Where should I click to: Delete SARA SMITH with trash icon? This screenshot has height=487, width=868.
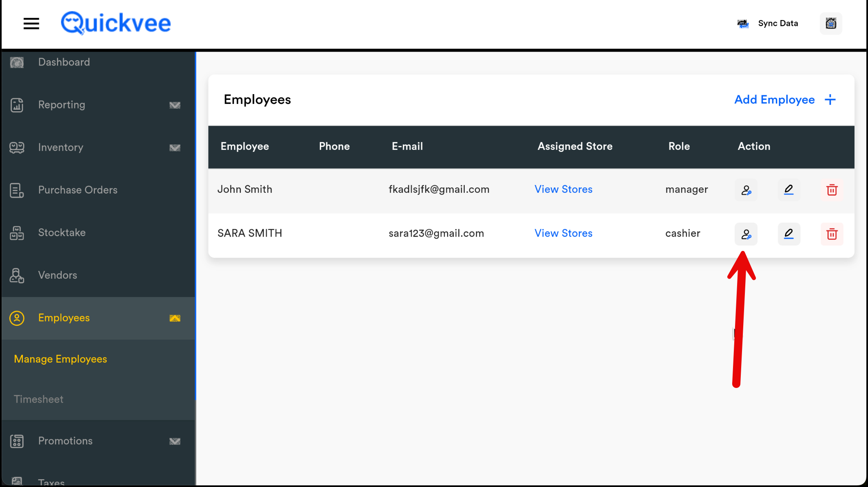832,234
